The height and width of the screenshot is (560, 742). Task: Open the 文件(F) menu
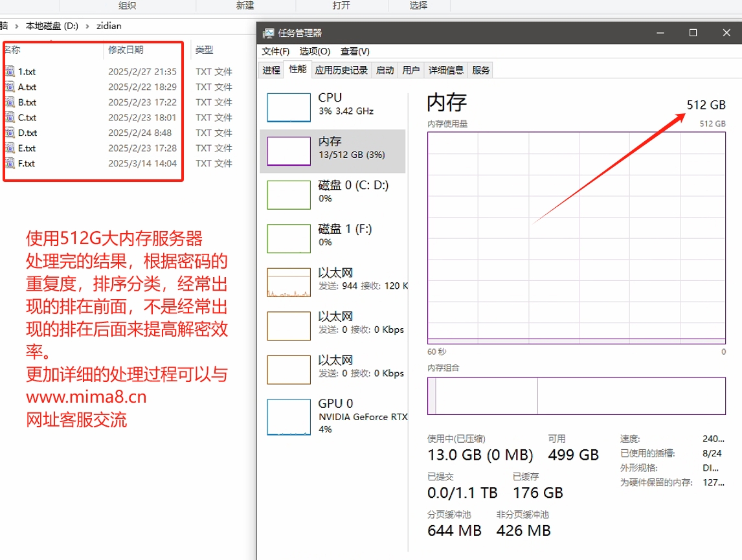[275, 51]
